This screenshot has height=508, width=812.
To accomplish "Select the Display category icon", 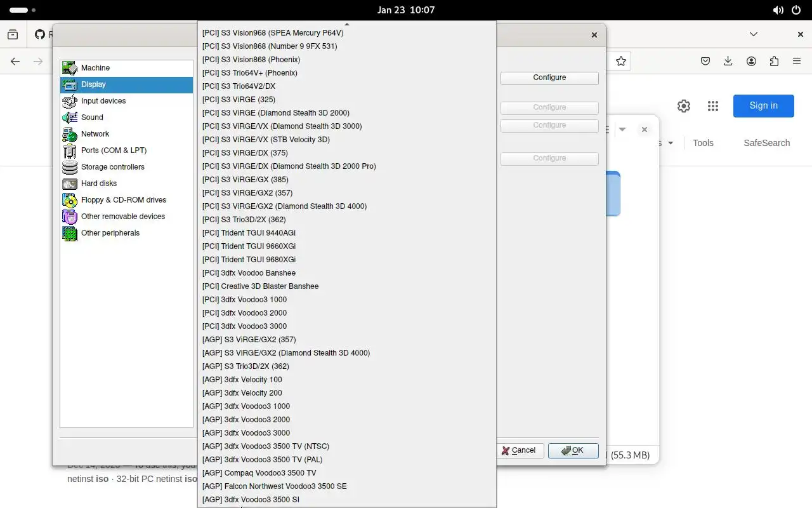I will coord(70,84).
